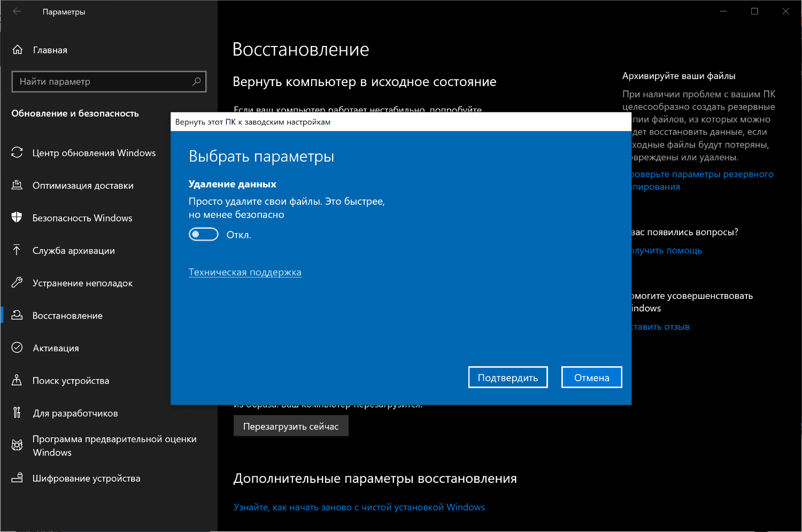The height and width of the screenshot is (532, 802).
Task: Click the Центр обновления Windows sync icon
Action: click(x=17, y=152)
